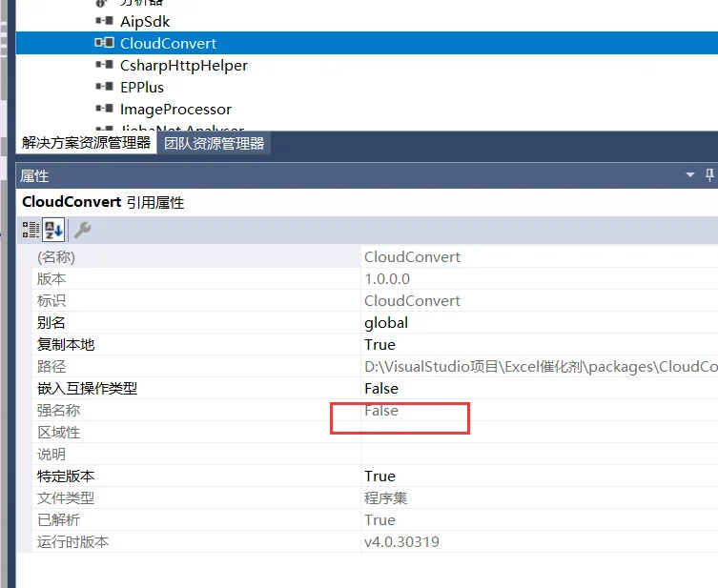
Task: Change the 复制本地 value True
Action: [380, 345]
